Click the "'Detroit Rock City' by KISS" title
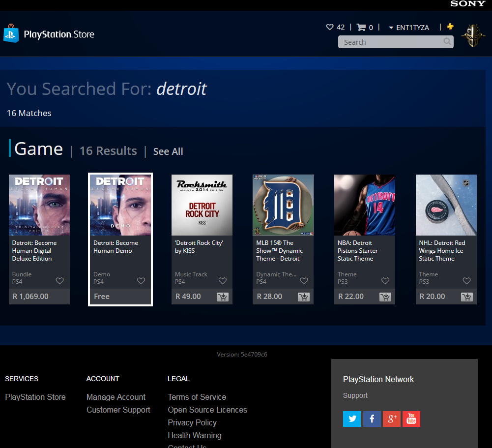This screenshot has height=448, width=492. tap(199, 247)
